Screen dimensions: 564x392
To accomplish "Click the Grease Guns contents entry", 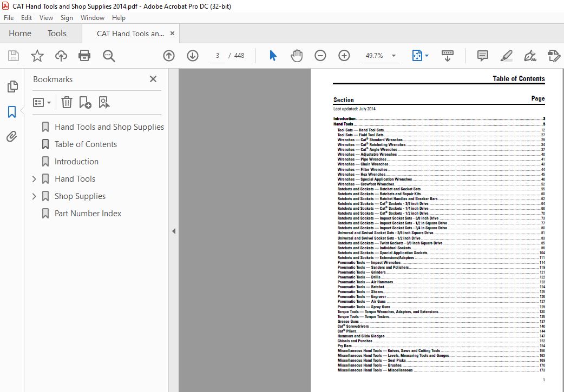I will click(x=441, y=322).
